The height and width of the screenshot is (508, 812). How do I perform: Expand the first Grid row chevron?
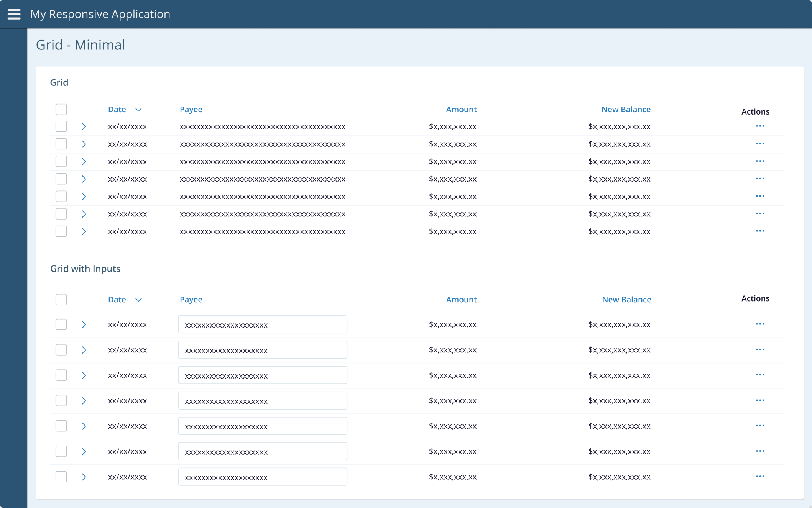[x=84, y=126]
